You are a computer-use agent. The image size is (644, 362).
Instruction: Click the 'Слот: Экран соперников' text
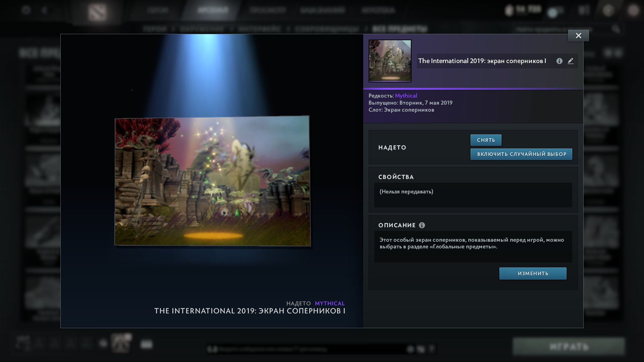click(x=401, y=110)
